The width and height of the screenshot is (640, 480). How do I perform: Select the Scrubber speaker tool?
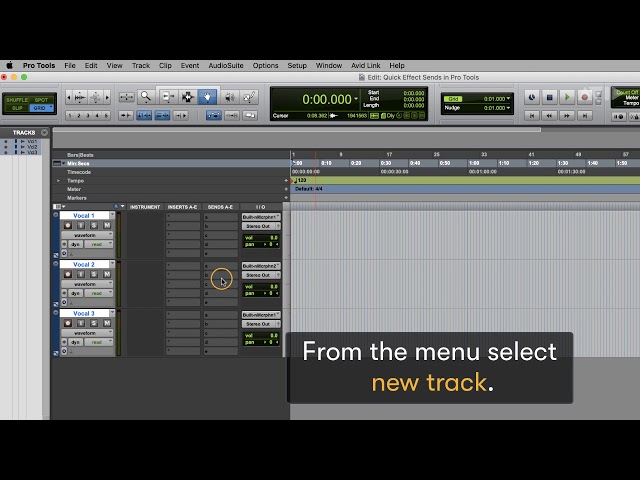coord(230,97)
